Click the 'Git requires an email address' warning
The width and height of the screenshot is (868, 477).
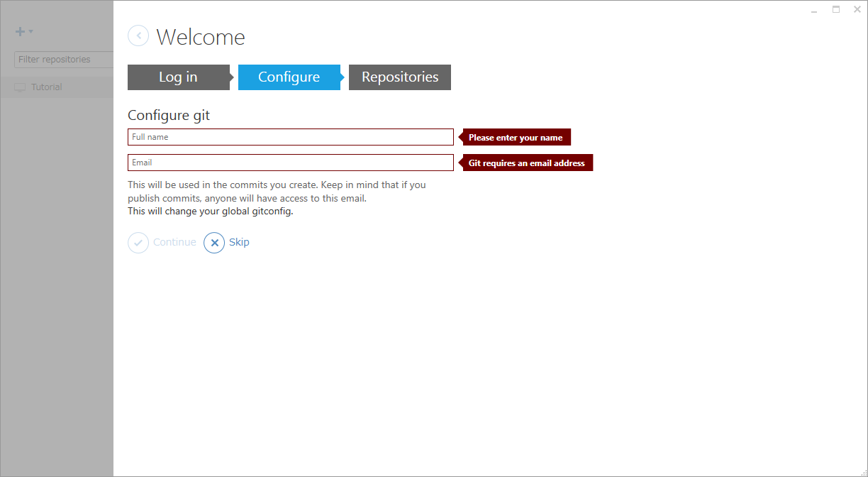[x=526, y=163]
